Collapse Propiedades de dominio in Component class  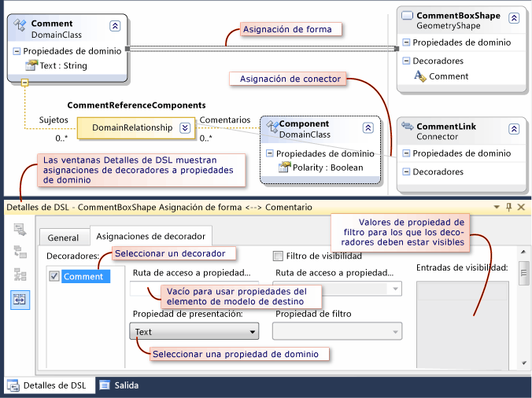[269, 153]
